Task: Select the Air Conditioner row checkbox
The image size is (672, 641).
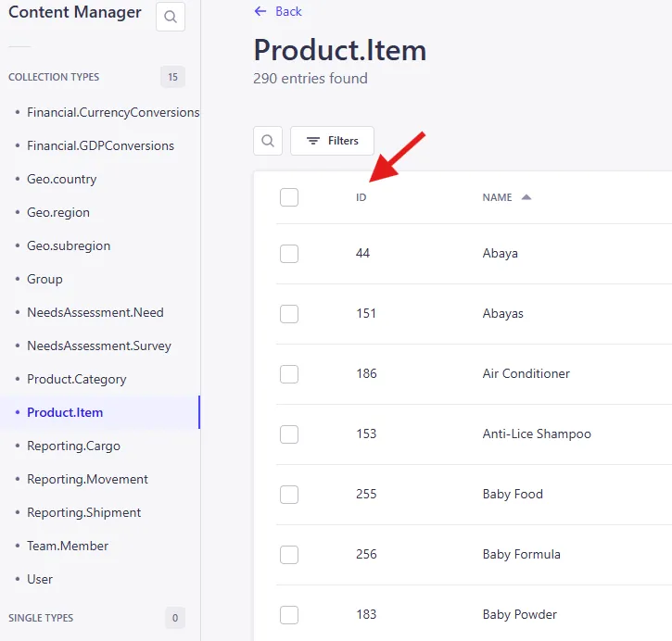Action: (x=289, y=373)
